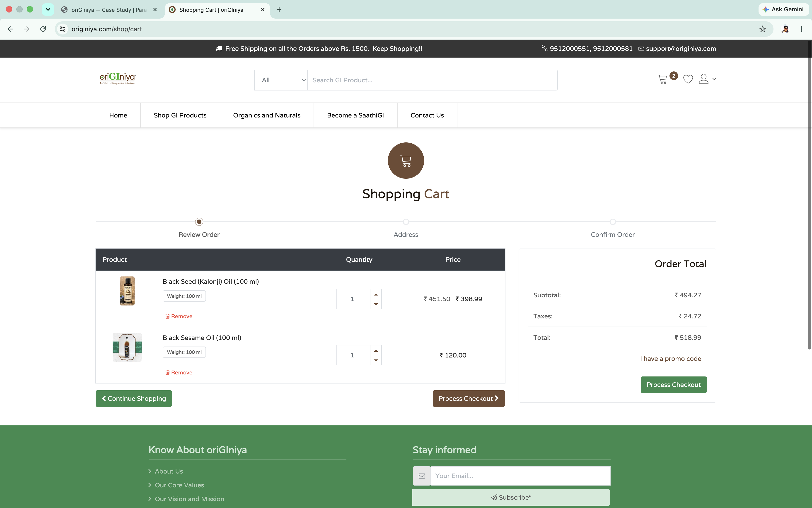Click Black Seed Oil product thumbnail
This screenshot has height=508, width=812.
(x=127, y=291)
